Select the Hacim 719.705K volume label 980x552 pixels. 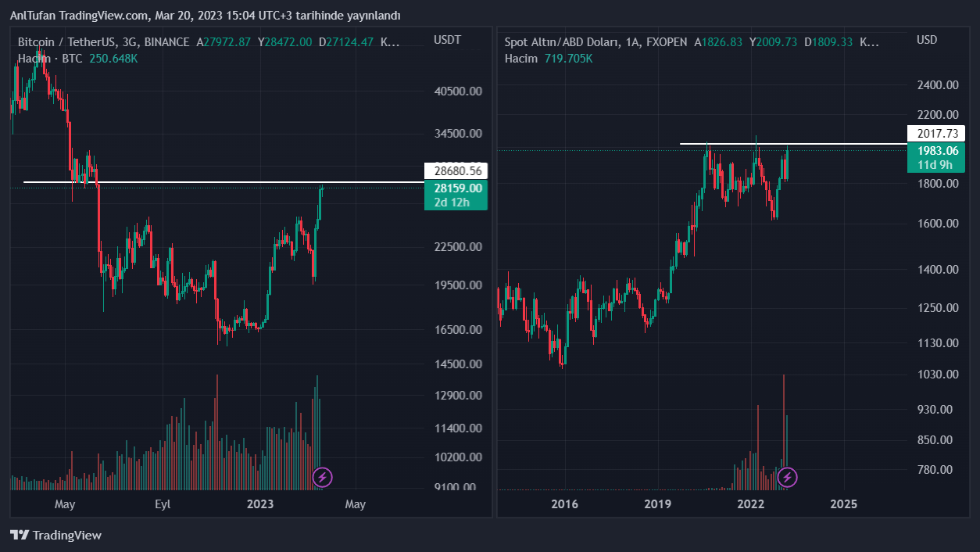click(548, 59)
